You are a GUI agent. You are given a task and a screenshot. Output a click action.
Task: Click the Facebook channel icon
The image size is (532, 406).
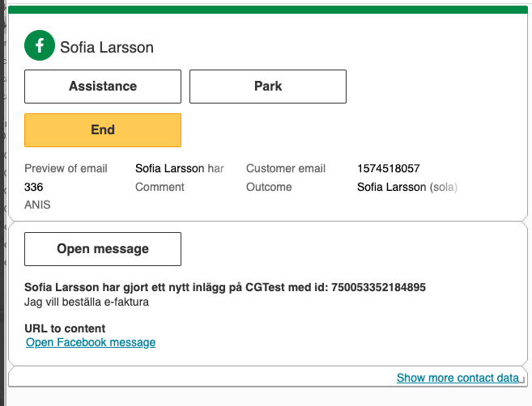40,47
